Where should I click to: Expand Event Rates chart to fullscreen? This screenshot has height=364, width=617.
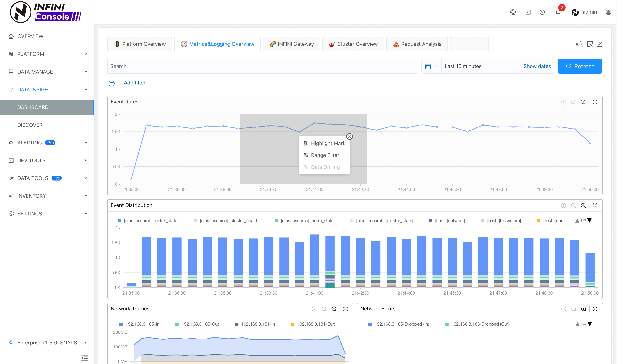click(595, 102)
